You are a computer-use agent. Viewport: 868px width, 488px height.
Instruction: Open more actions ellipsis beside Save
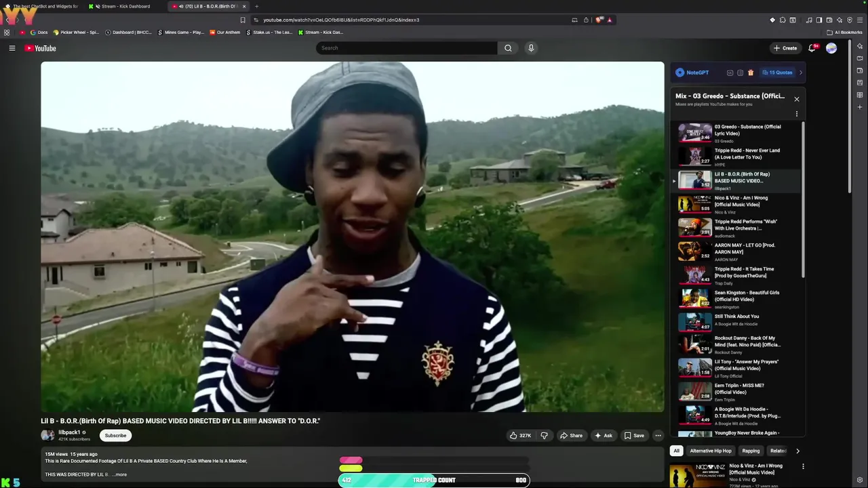click(x=658, y=436)
